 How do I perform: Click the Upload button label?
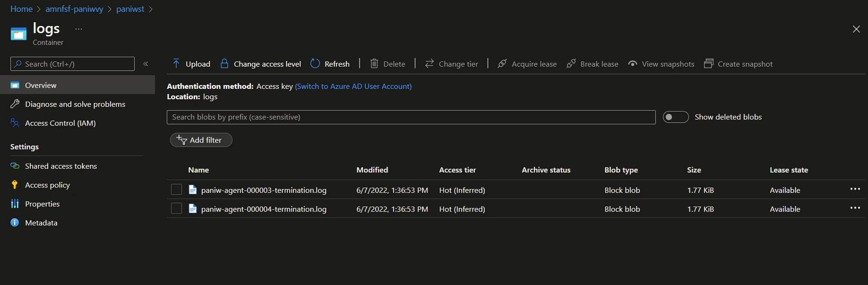pyautogui.click(x=198, y=64)
